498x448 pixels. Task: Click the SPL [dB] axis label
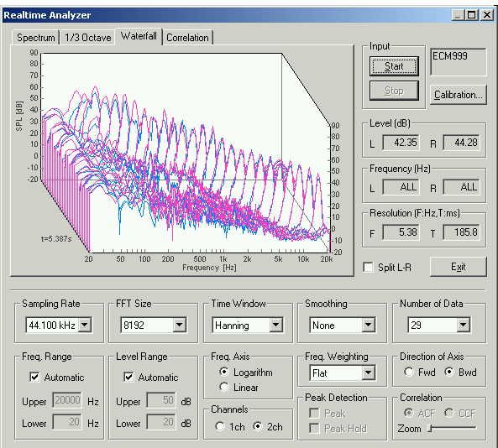coord(19,116)
